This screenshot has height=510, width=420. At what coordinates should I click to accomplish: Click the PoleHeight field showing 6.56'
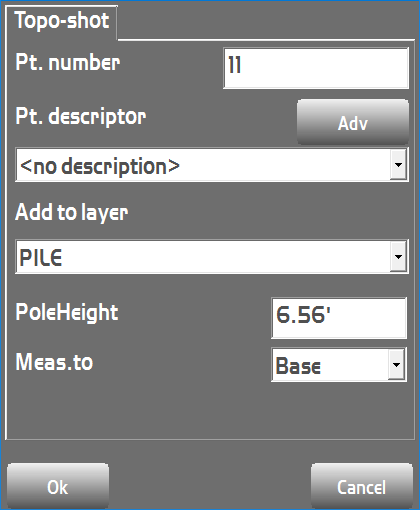(339, 318)
